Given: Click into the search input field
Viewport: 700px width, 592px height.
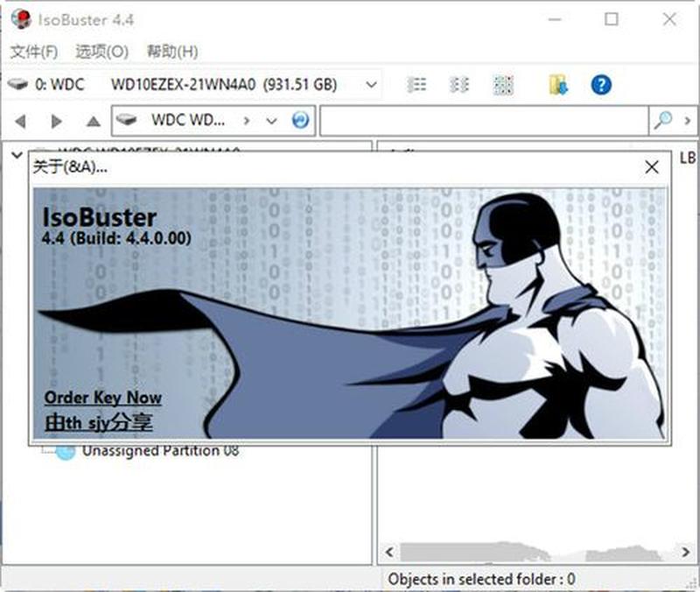Looking at the screenshot, I should (x=484, y=120).
